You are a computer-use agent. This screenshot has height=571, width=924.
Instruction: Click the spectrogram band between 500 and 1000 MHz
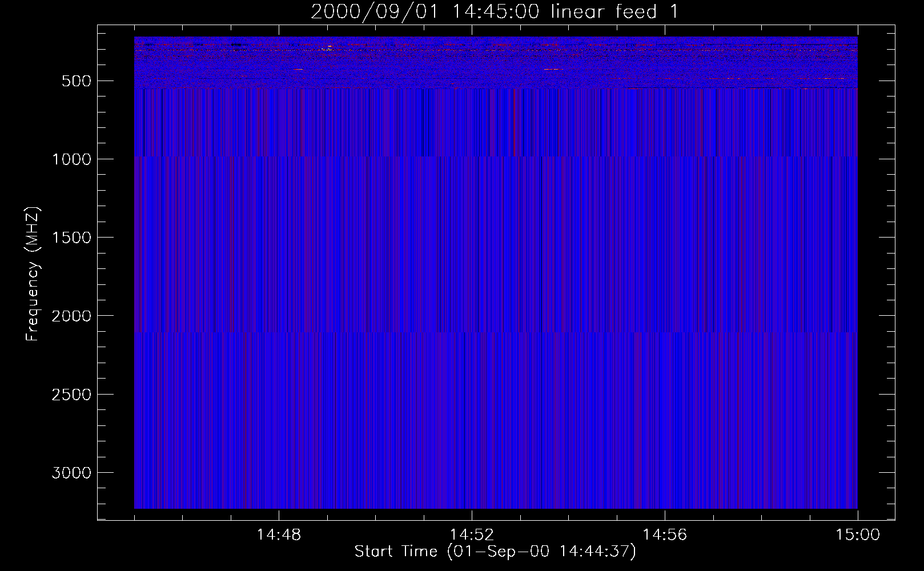pyautogui.click(x=496, y=123)
